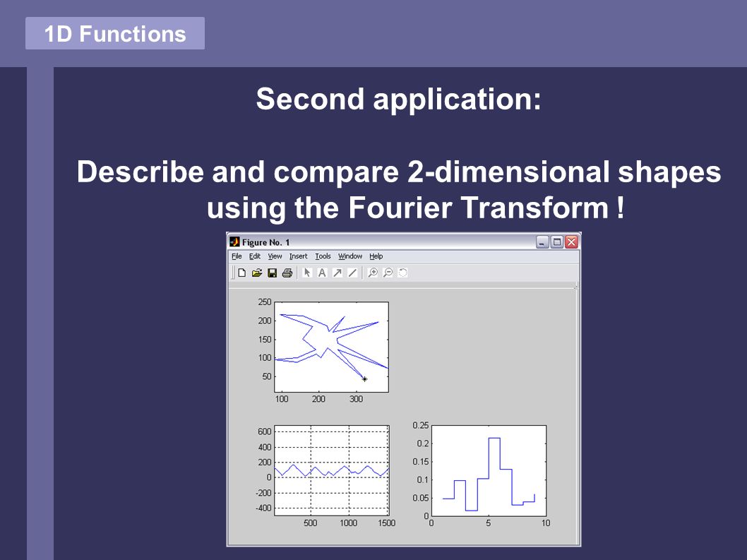
Task: Activate the Zoom Out tool
Action: (x=388, y=273)
